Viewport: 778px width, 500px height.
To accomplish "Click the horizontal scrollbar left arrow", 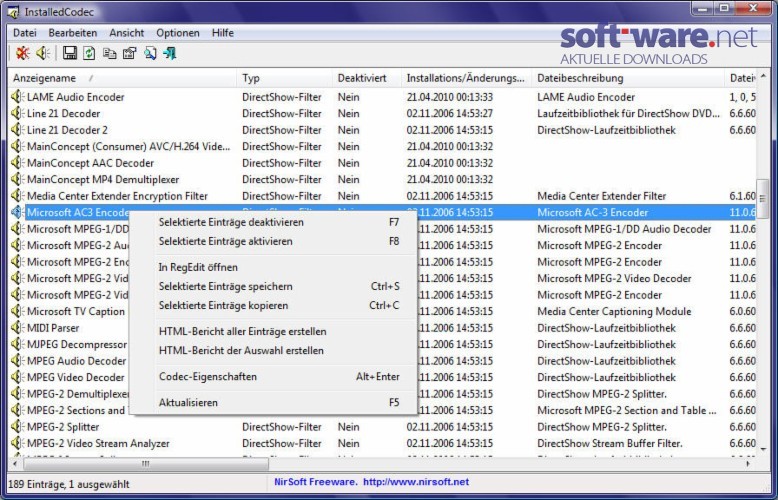I will (15, 464).
